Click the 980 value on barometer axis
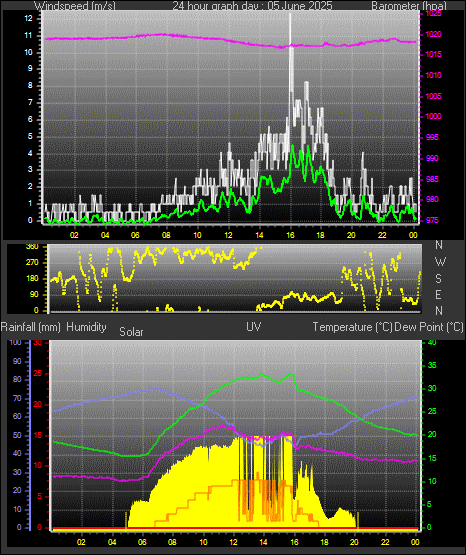This screenshot has width=466, height=555. coord(432,199)
